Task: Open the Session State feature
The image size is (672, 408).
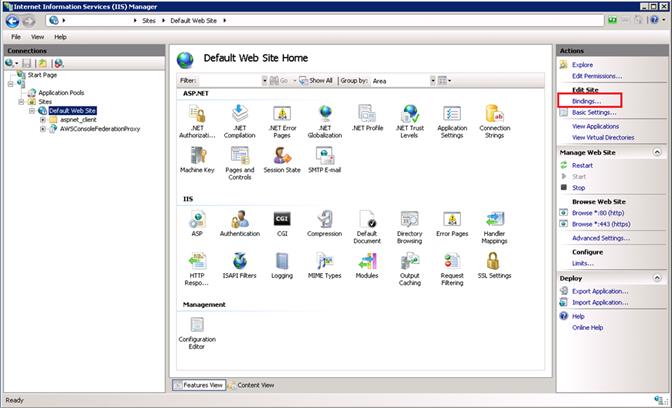Action: coord(282,160)
